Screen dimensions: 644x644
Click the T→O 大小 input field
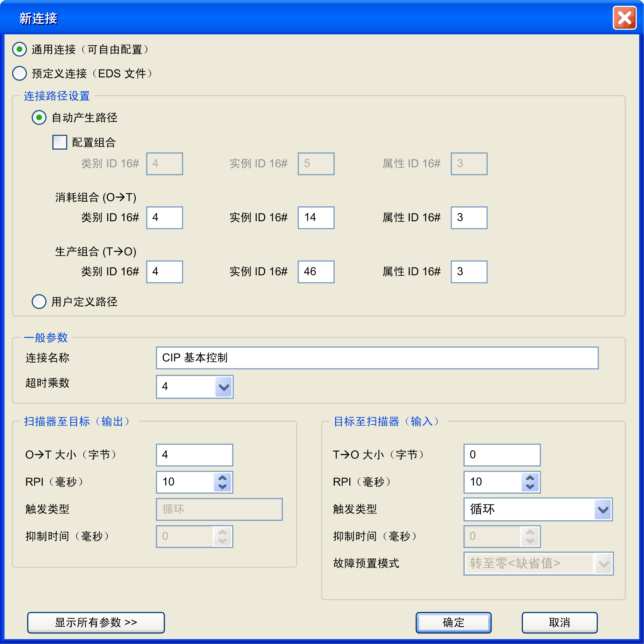[502, 455]
